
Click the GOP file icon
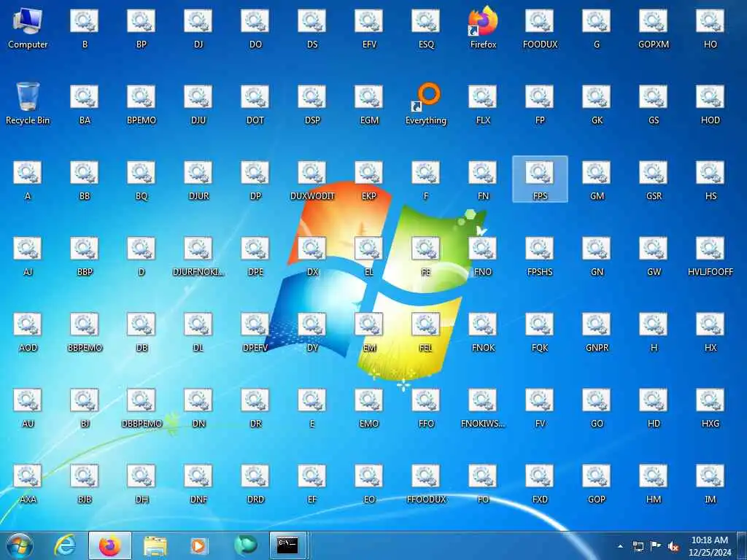point(597,483)
